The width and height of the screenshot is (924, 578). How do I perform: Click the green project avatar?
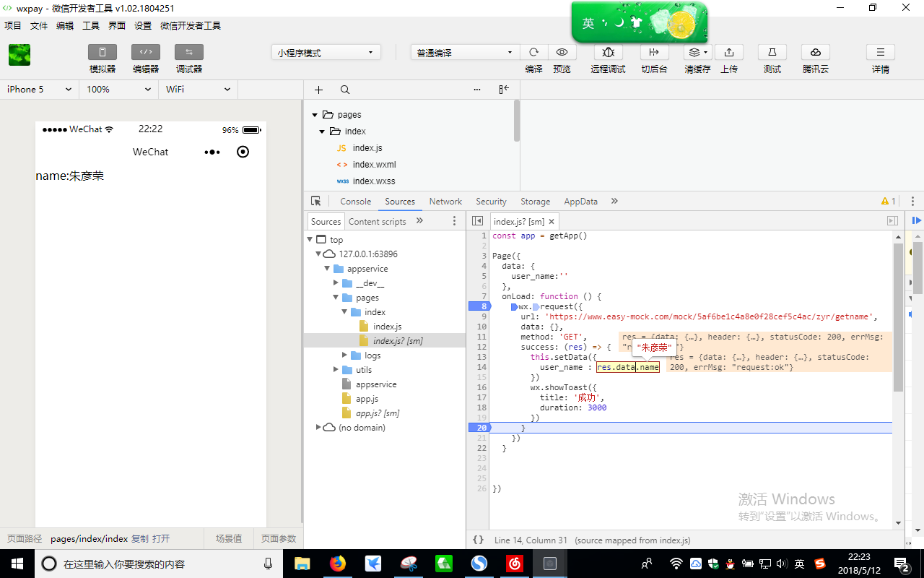19,55
